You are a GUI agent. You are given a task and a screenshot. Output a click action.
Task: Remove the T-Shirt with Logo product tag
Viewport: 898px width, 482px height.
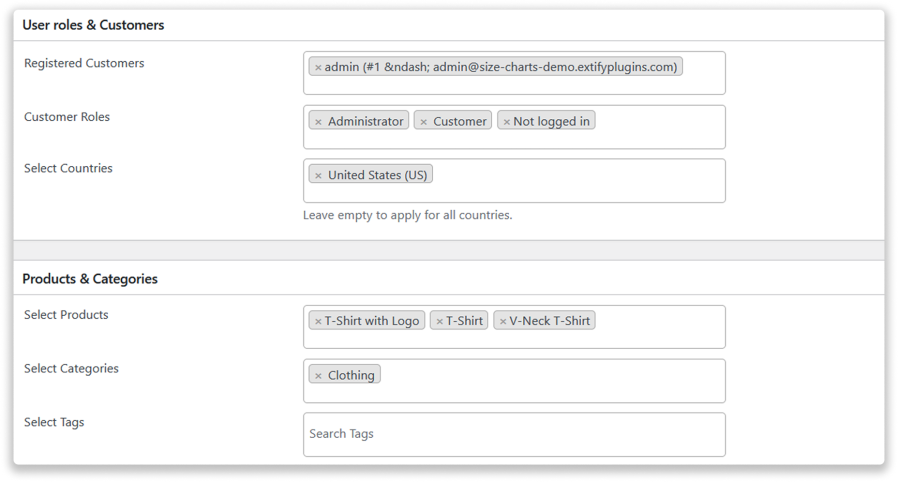(x=318, y=322)
